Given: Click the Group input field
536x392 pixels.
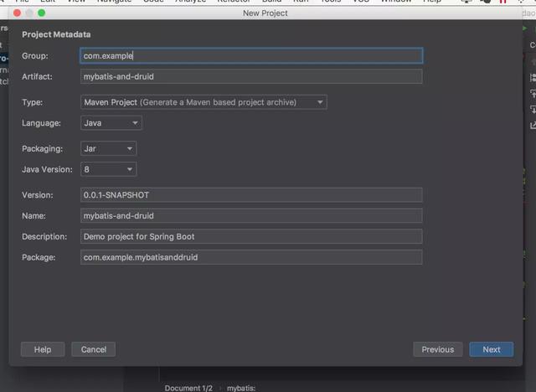Looking at the screenshot, I should [251, 56].
